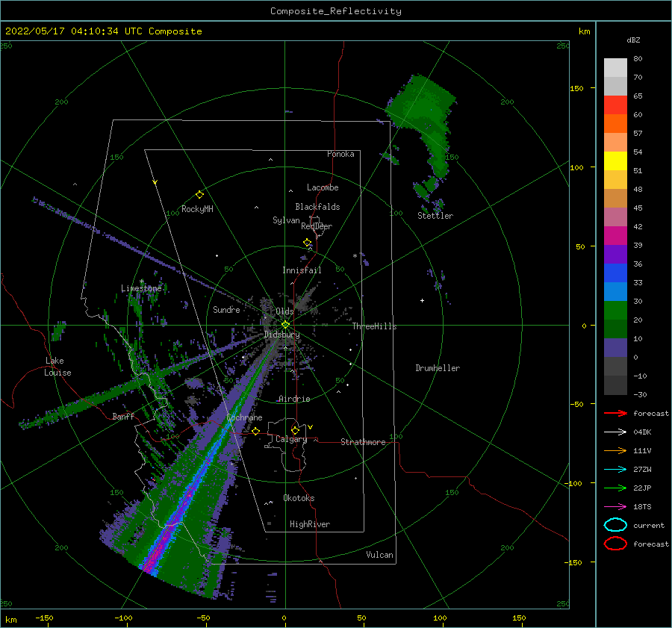Image resolution: width=672 pixels, height=628 pixels.
Task: Pick the purple swatch above 36 dBZ
Action: 615,254
